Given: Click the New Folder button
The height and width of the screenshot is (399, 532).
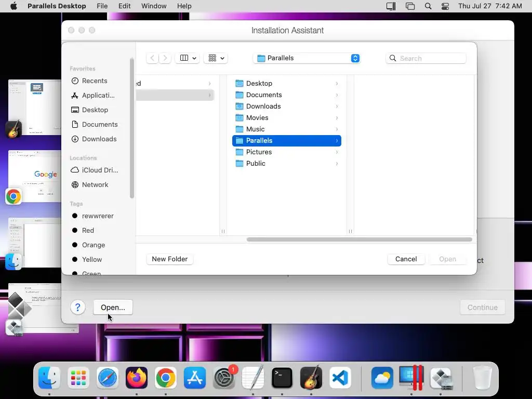Looking at the screenshot, I should coord(170,259).
